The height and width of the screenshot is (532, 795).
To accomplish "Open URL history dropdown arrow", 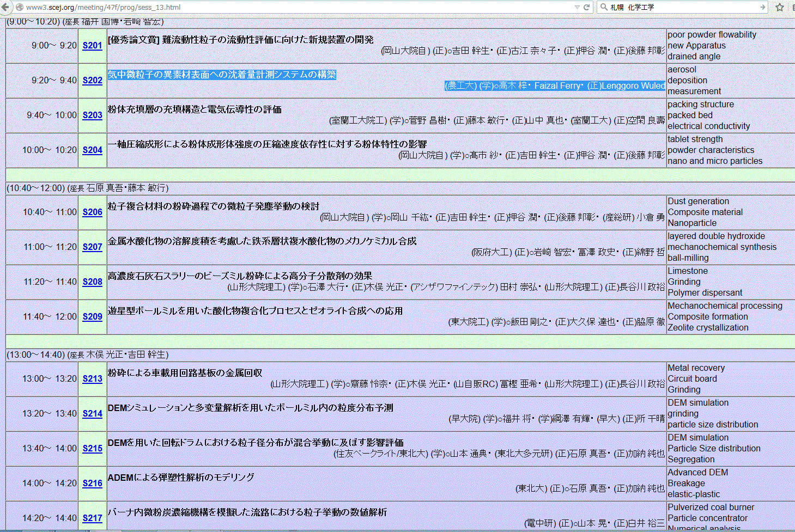I will (x=577, y=7).
